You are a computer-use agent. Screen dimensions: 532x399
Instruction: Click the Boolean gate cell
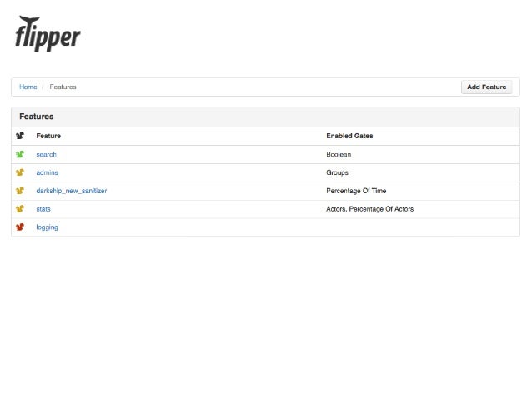[339, 154]
